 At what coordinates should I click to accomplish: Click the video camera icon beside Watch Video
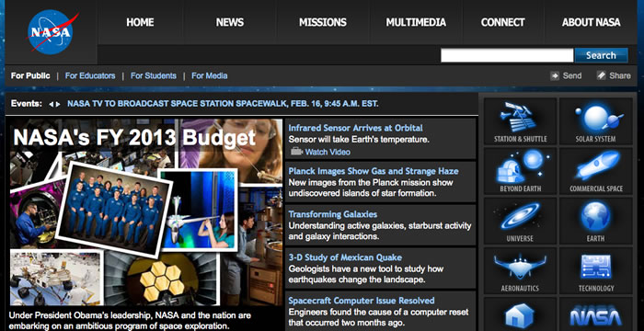296,152
